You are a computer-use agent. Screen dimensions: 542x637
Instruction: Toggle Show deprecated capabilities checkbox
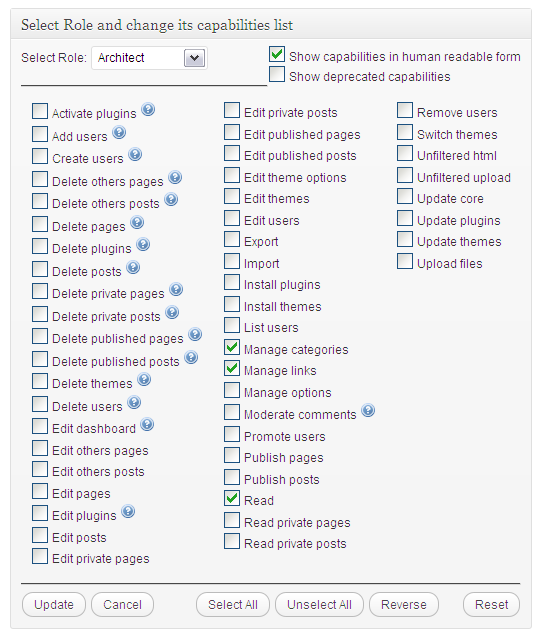277,74
